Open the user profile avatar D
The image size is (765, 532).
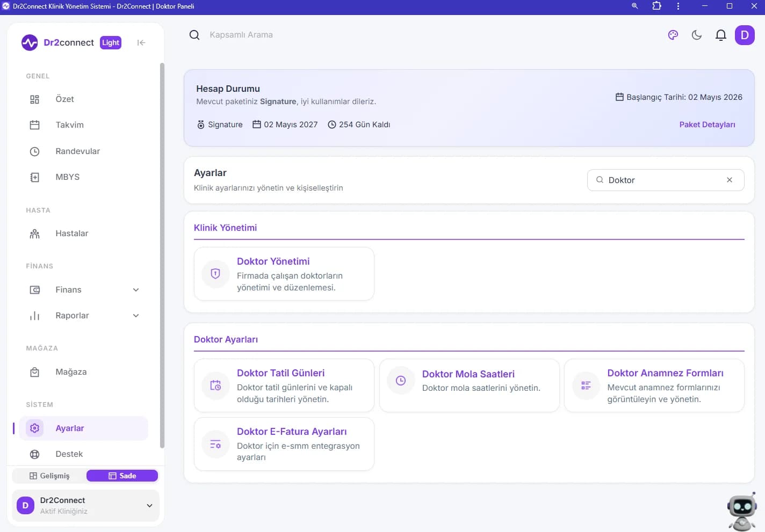coord(745,35)
